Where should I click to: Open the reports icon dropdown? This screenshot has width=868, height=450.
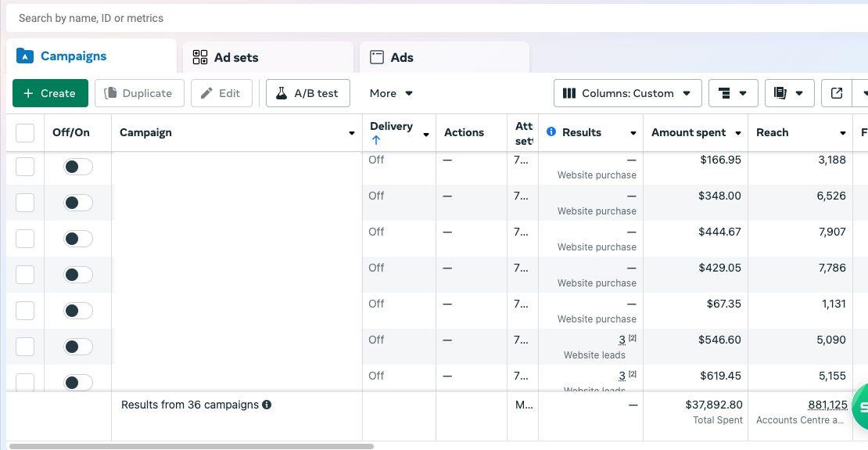point(789,93)
